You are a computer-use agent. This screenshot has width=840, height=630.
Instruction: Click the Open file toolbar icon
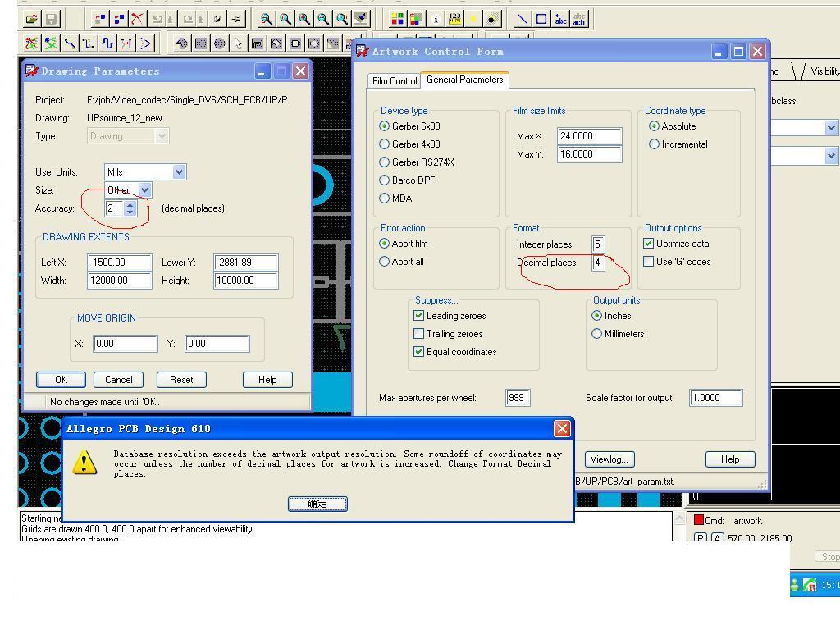pyautogui.click(x=32, y=20)
